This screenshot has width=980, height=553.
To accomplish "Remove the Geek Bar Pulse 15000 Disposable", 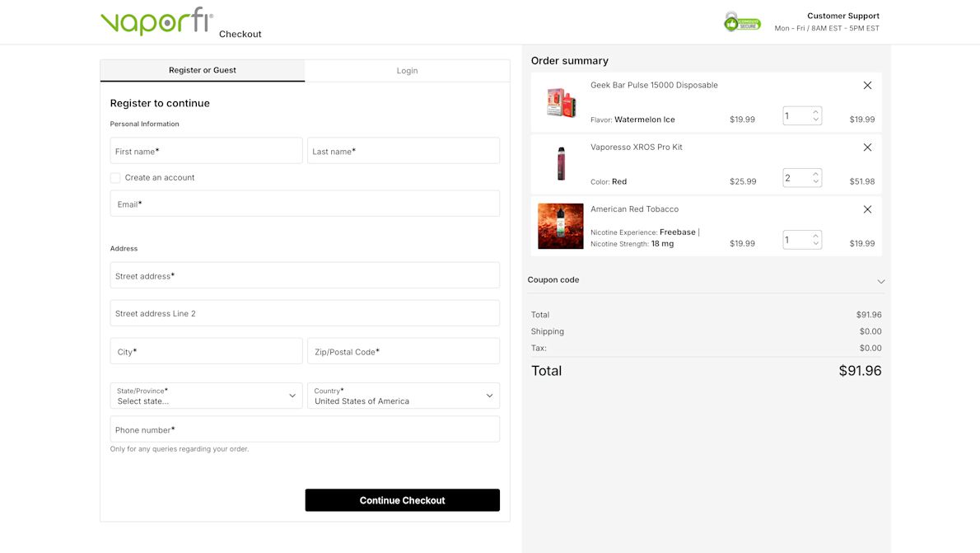I will pyautogui.click(x=867, y=85).
